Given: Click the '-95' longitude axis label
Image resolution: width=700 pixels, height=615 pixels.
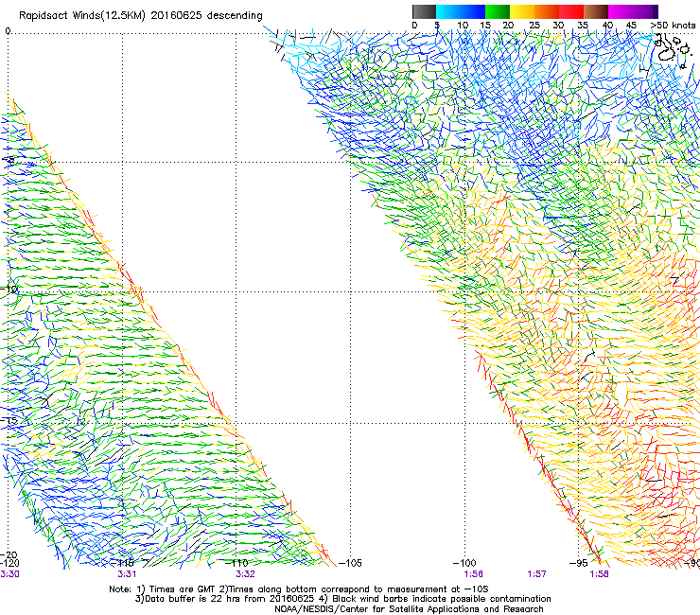Looking at the screenshot, I should pyautogui.click(x=579, y=563).
